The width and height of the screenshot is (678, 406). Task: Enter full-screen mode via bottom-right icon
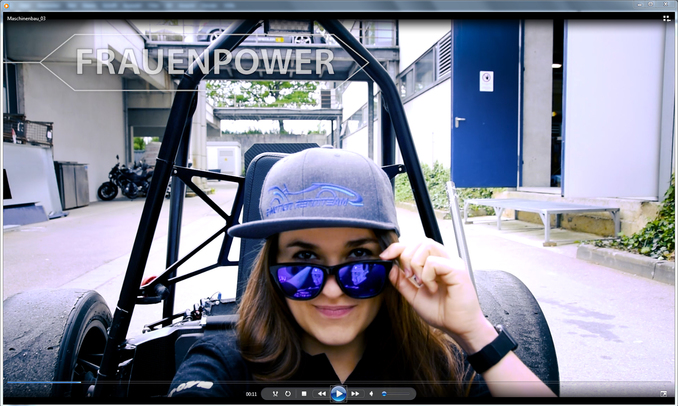(663, 393)
